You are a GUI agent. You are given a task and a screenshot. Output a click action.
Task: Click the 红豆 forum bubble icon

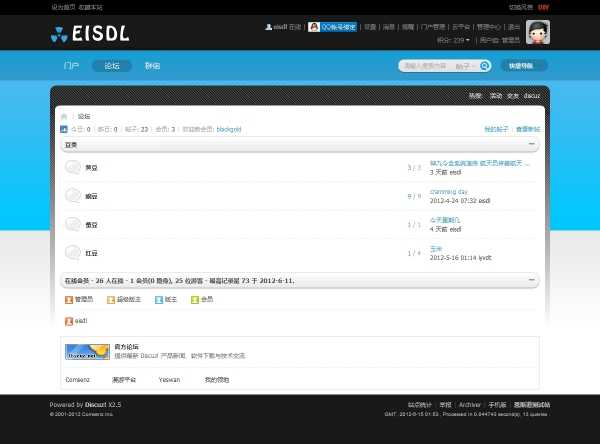(72, 252)
